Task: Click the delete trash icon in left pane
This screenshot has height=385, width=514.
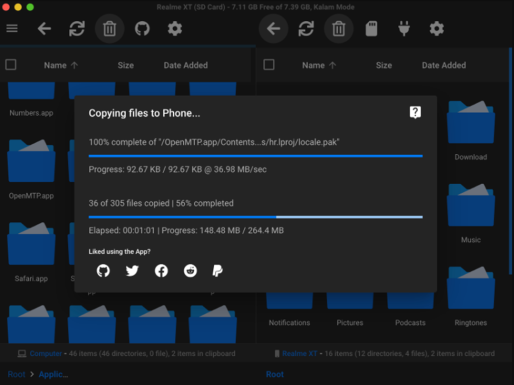Action: tap(110, 29)
